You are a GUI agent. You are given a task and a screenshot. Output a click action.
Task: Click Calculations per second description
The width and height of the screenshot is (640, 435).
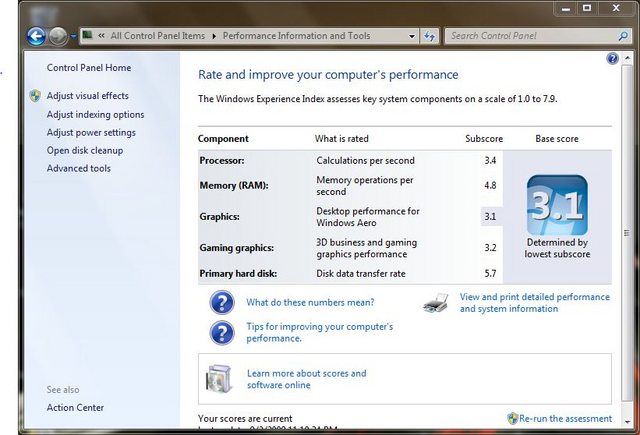365,161
